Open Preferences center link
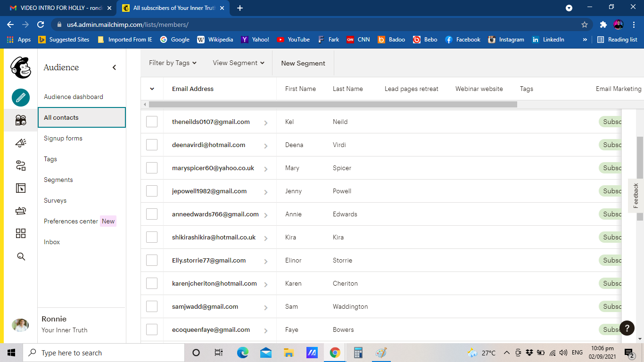The width and height of the screenshot is (644, 362). click(x=71, y=221)
